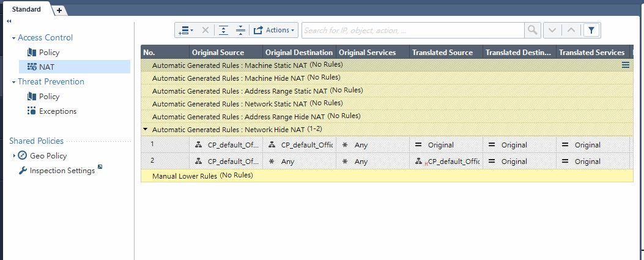Click the collapse all sections icon
Screen dimensions: 644x260
click(240, 30)
